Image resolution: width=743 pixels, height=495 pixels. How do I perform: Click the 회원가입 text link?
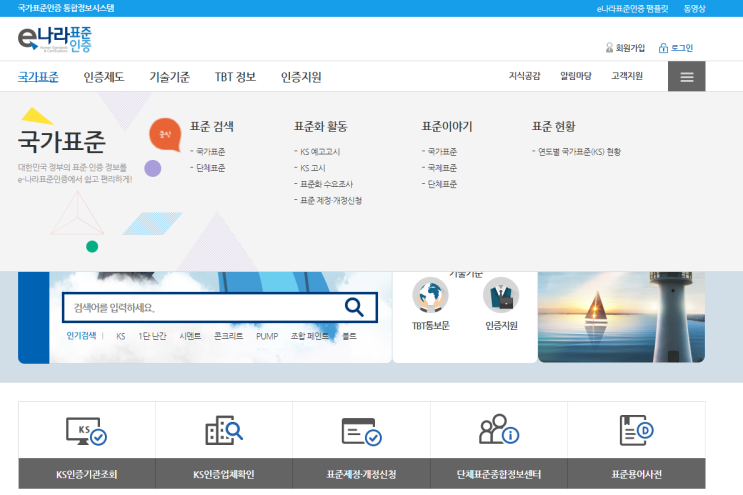630,48
